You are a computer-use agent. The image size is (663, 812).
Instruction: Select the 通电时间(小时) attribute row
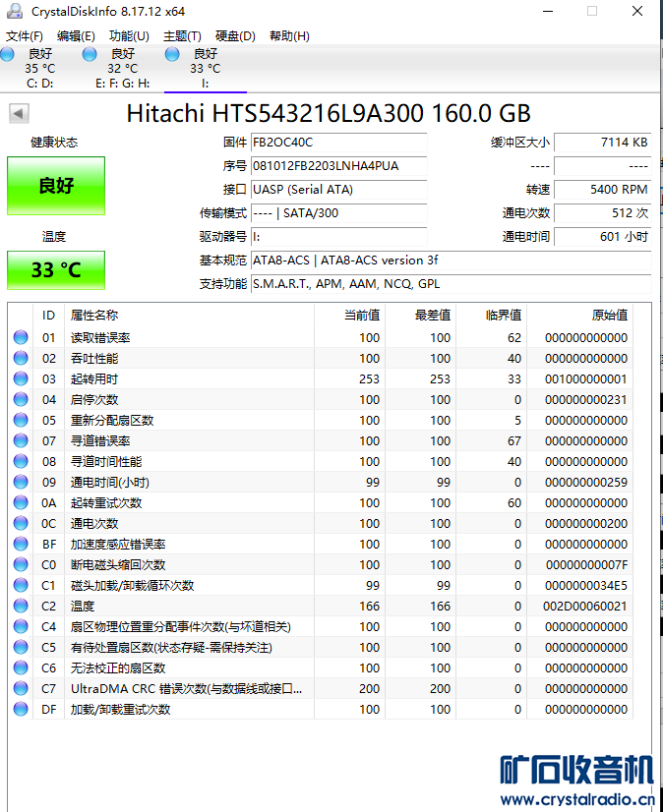[x=321, y=482]
